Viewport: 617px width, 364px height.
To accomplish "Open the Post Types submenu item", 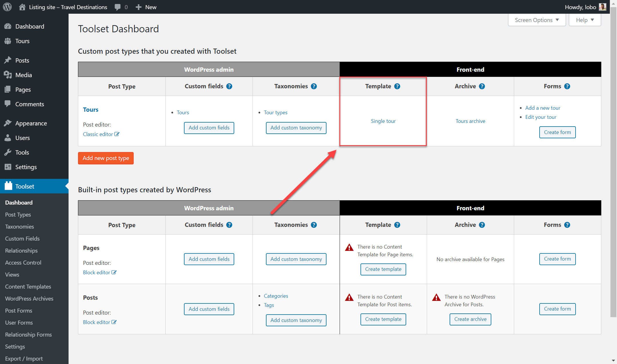I will pyautogui.click(x=18, y=215).
